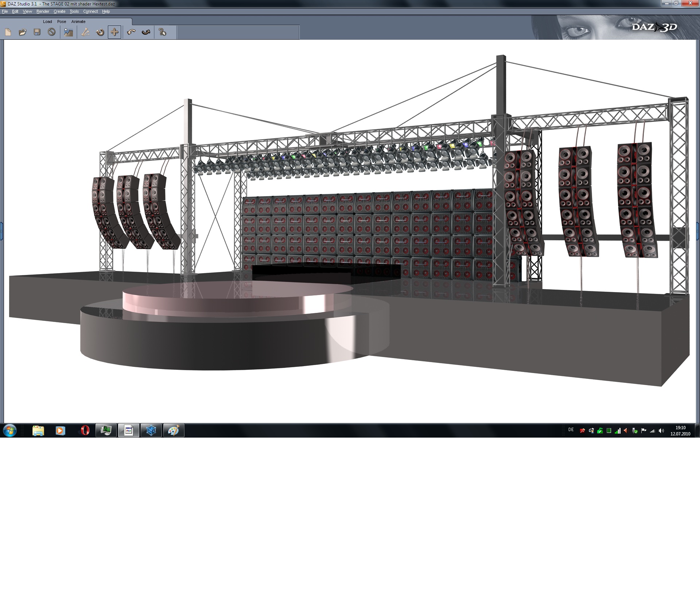Switch to the Animate tab

[78, 22]
